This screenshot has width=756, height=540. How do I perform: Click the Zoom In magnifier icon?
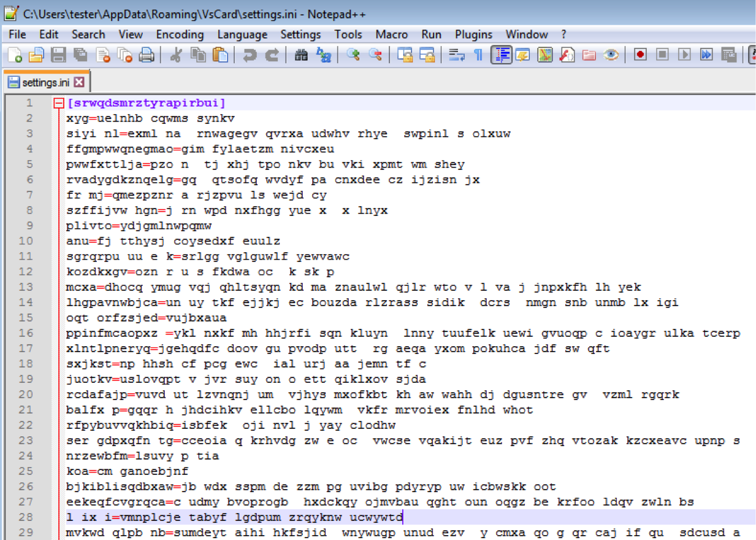tap(353, 55)
